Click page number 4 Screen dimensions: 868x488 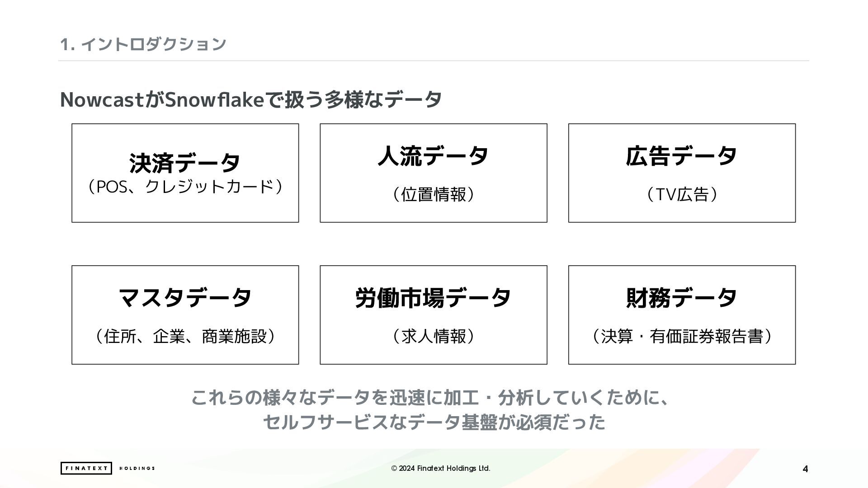(x=805, y=469)
